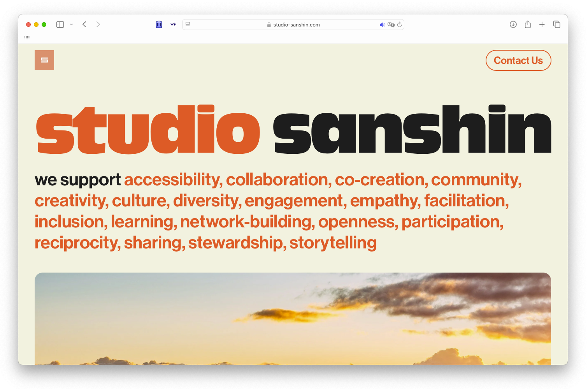Expand the sidebar tab group dropdown arrow
Viewport: 588px width, 389px height.
(72, 25)
